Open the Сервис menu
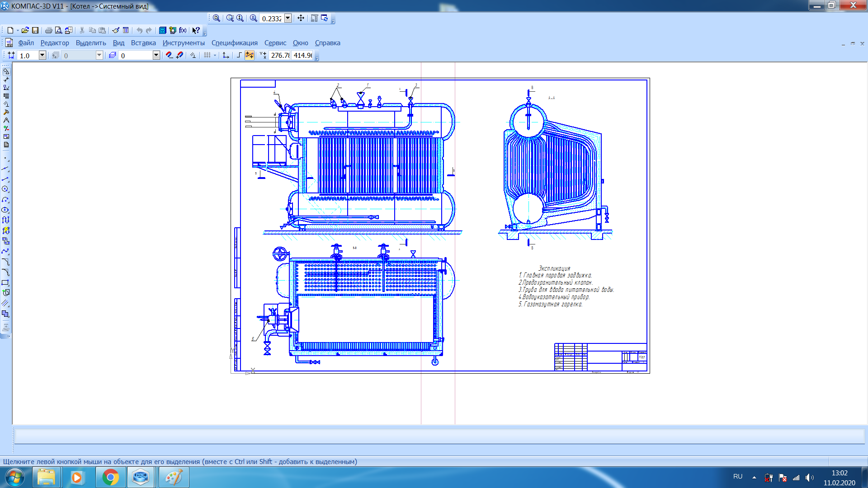Image resolution: width=868 pixels, height=488 pixels. (x=275, y=43)
